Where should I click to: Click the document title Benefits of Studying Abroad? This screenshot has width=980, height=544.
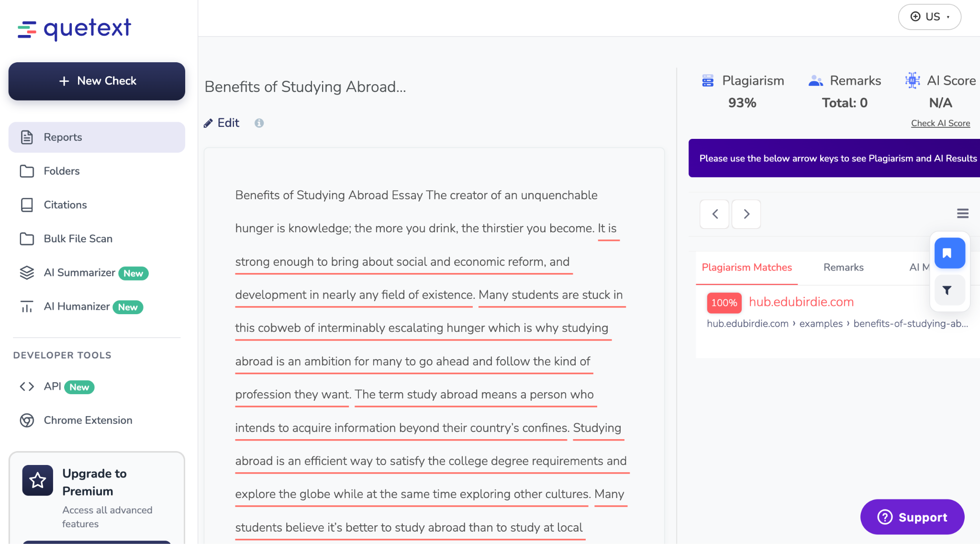point(305,87)
